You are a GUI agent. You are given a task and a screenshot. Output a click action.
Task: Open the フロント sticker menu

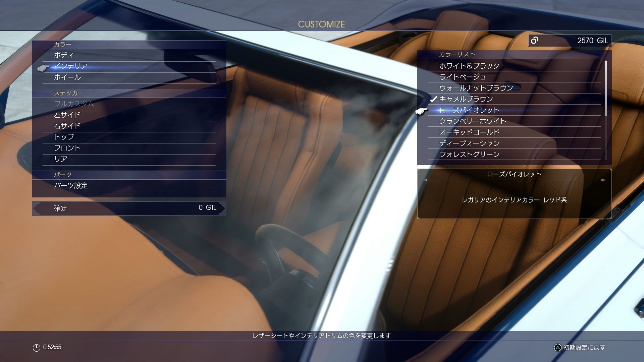(129, 148)
